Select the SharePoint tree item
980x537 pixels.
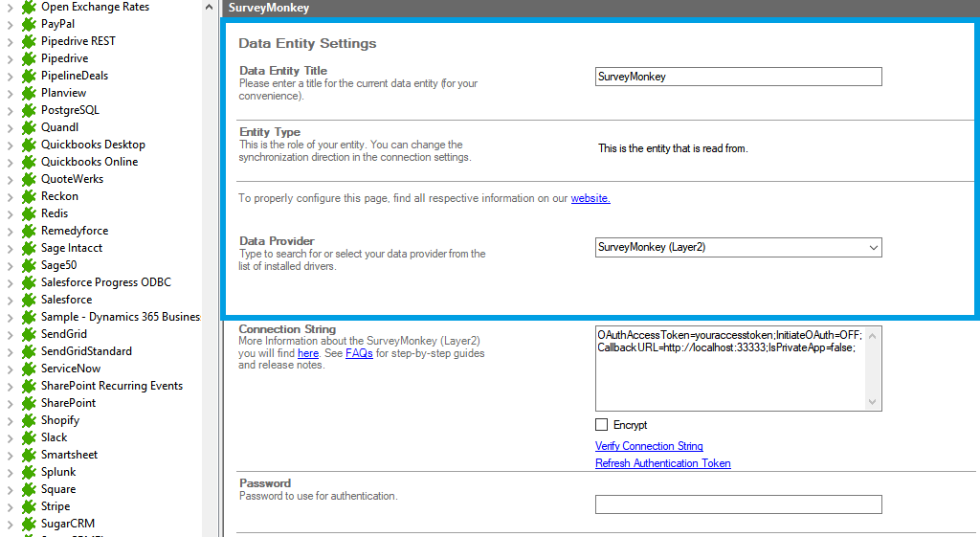[x=68, y=403]
